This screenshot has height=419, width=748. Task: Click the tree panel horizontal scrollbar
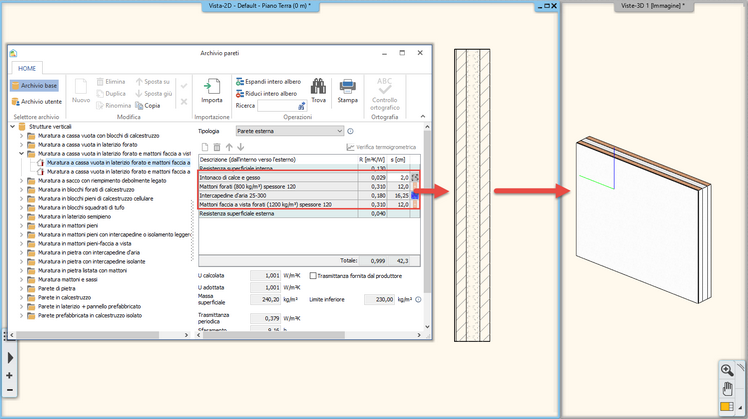(x=88, y=335)
